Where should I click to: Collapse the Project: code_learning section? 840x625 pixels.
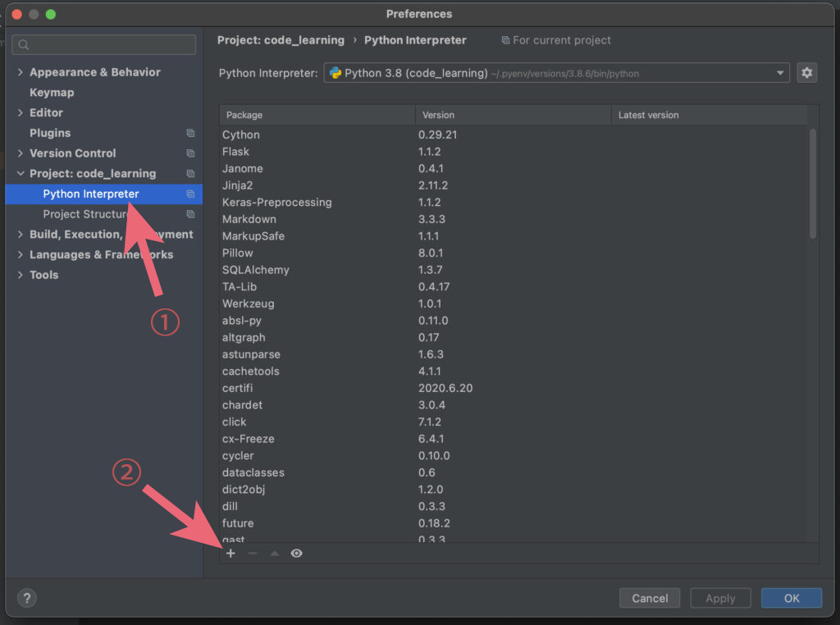point(21,174)
